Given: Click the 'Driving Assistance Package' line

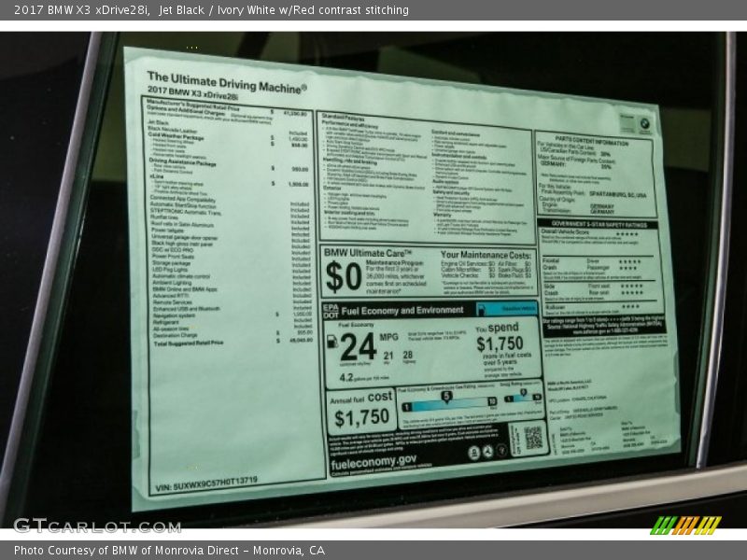Looking at the screenshot, I should [182, 161].
